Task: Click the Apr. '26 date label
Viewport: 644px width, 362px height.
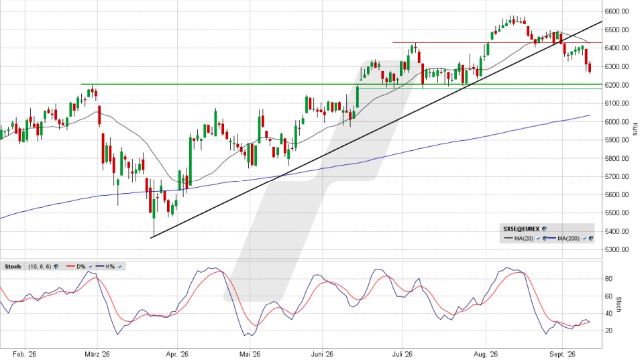Action: pos(177,354)
